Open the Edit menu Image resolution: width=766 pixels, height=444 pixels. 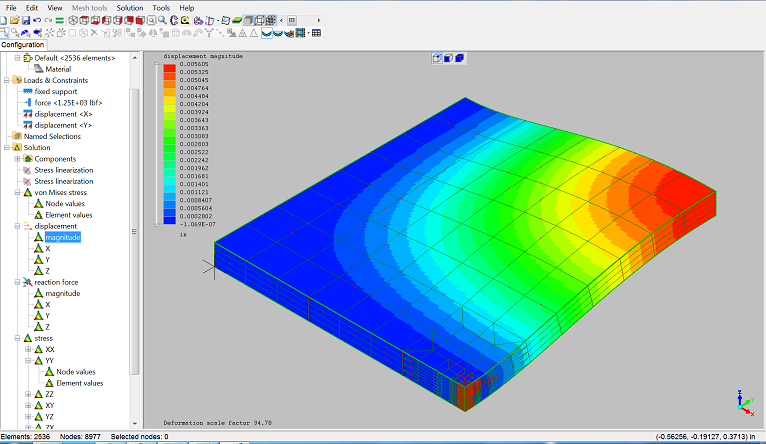tap(32, 8)
